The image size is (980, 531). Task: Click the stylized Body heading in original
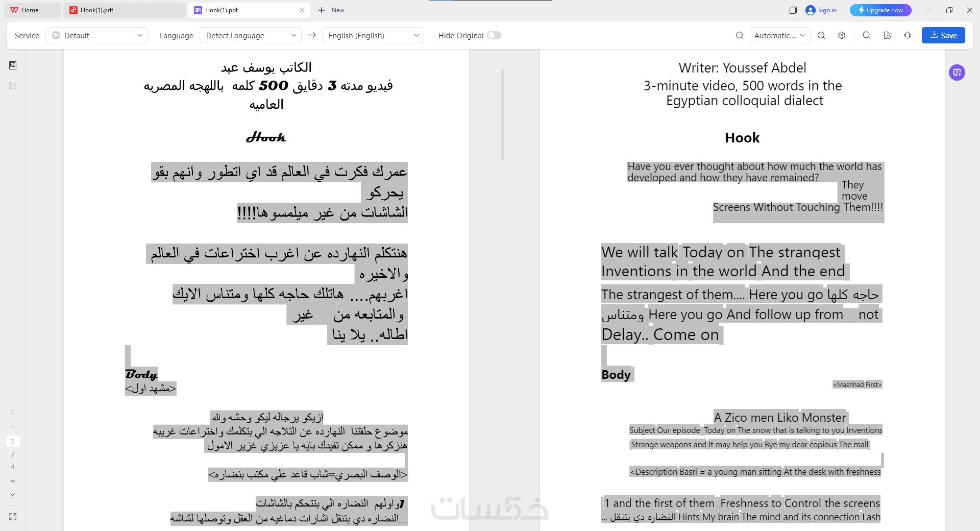click(x=141, y=374)
